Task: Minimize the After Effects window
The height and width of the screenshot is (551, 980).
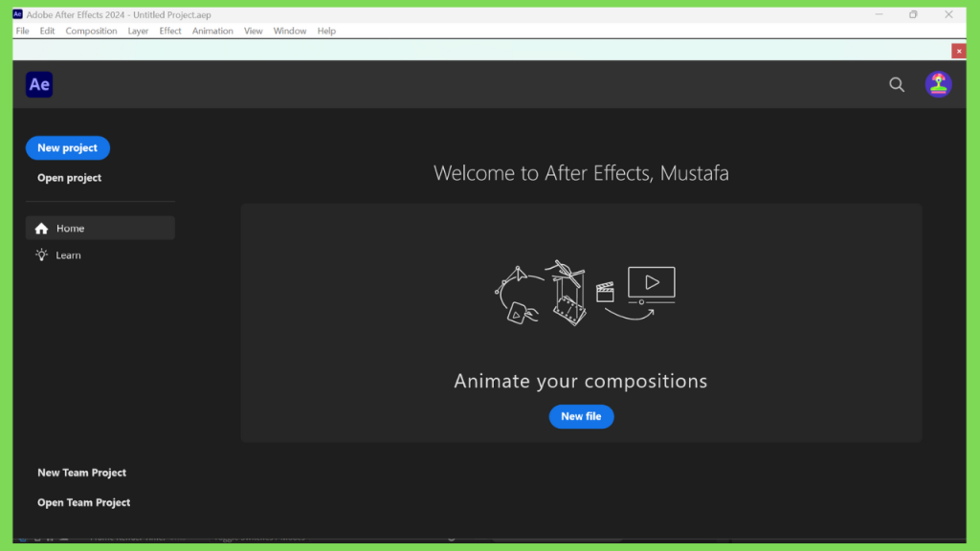Action: (x=879, y=14)
